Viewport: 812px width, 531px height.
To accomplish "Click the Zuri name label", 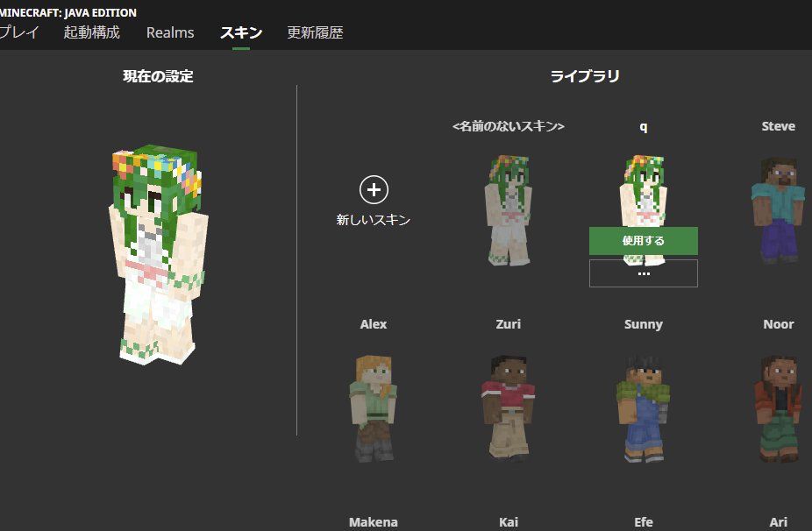I will point(509,324).
